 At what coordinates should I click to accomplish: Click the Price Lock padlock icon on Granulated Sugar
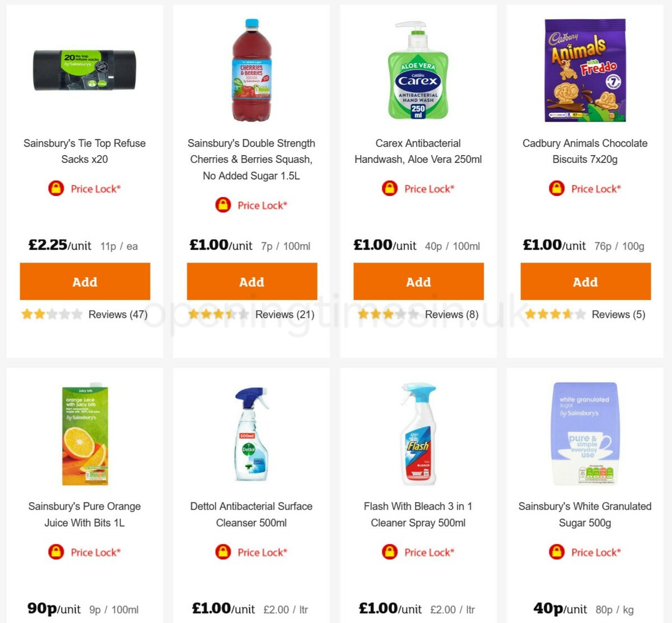[557, 552]
